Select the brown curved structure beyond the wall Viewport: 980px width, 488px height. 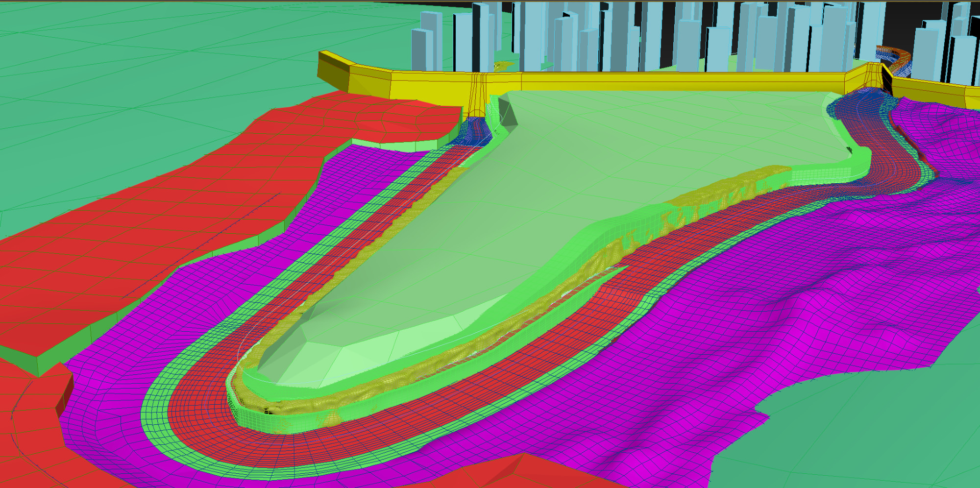pos(893,53)
